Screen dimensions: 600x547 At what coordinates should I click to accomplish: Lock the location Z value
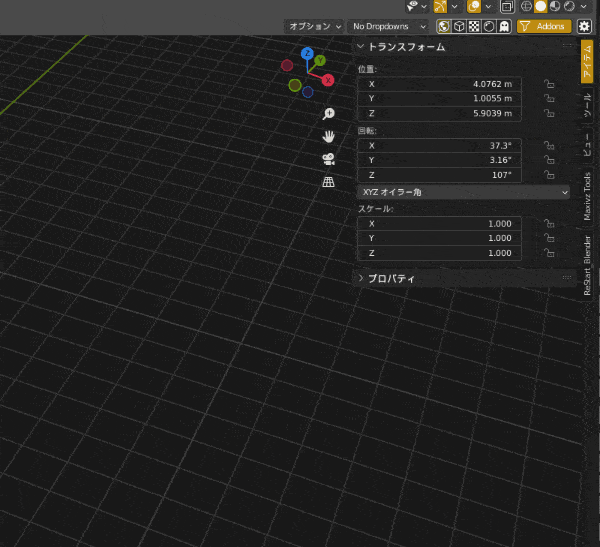[549, 113]
